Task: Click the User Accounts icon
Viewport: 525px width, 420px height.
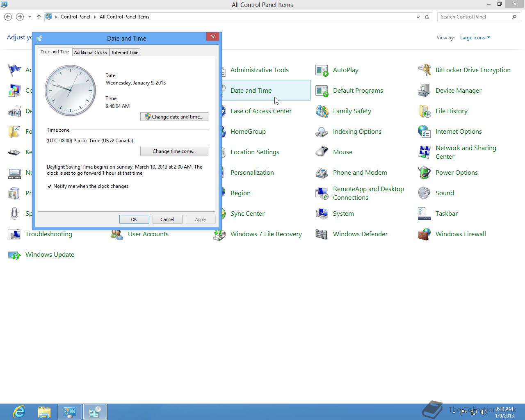Action: [117, 234]
